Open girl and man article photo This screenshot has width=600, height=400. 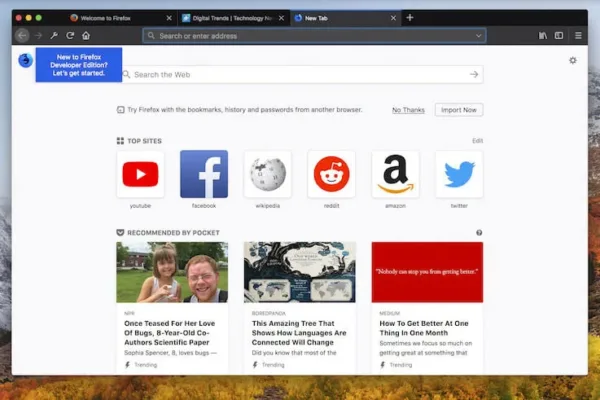click(172, 272)
